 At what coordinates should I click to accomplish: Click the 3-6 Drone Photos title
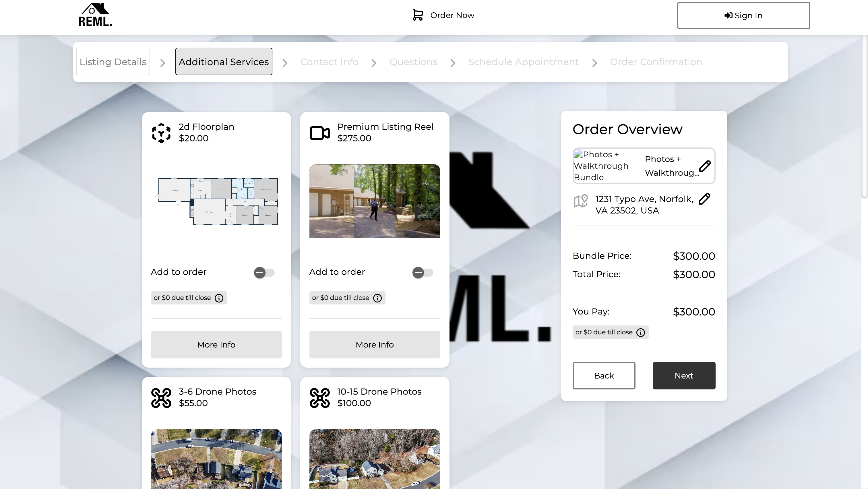[217, 391]
